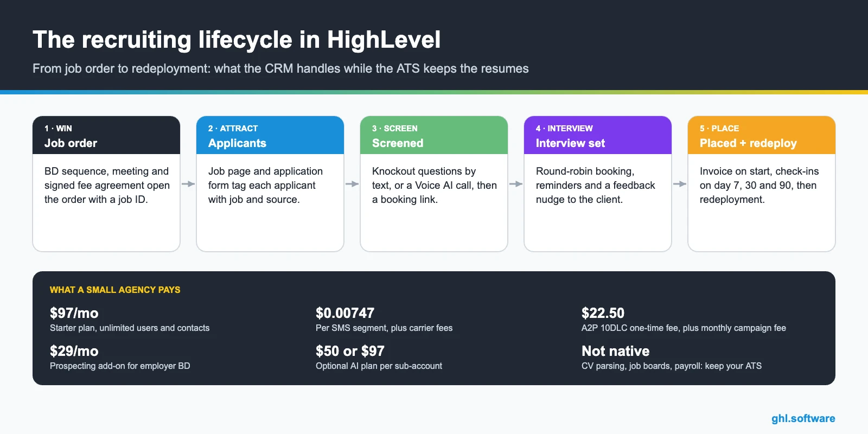
Task: Select the '$0.00747' price
Action: coord(345,313)
